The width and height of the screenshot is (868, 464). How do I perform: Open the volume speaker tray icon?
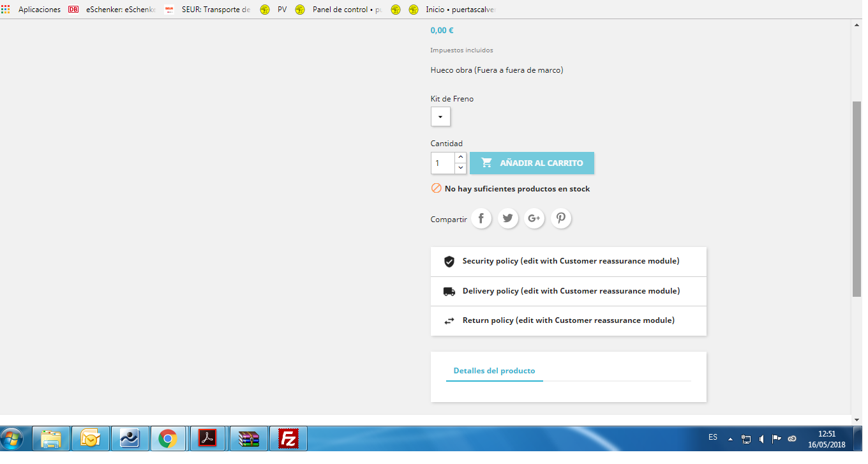[x=761, y=439]
